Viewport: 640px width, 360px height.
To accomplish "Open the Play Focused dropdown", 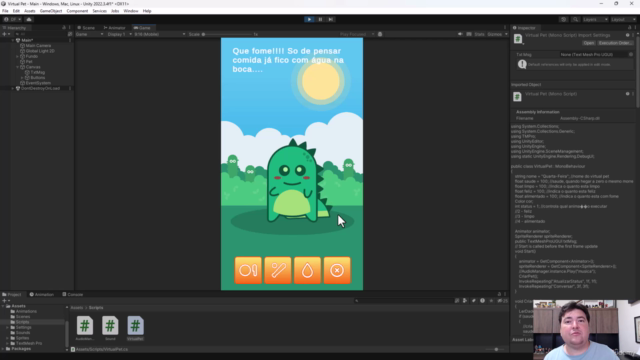I will tap(357, 34).
